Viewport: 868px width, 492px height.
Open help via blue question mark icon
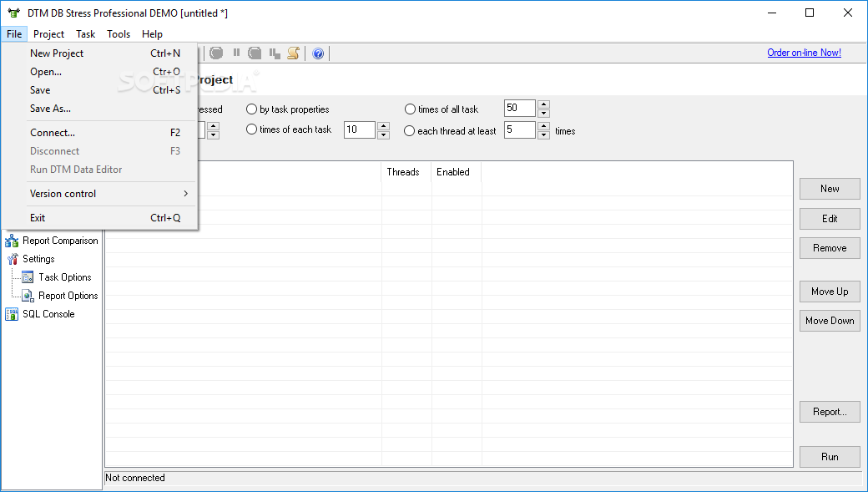[x=318, y=53]
